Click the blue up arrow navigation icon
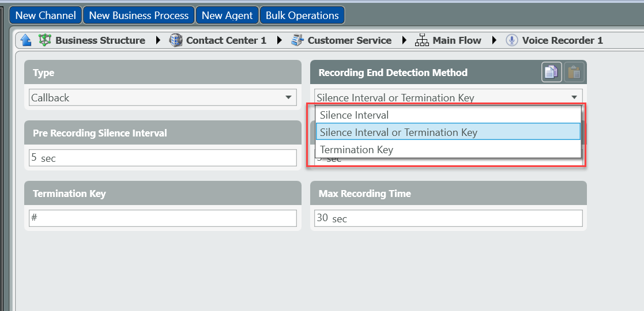Image resolution: width=644 pixels, height=311 pixels. tap(26, 40)
